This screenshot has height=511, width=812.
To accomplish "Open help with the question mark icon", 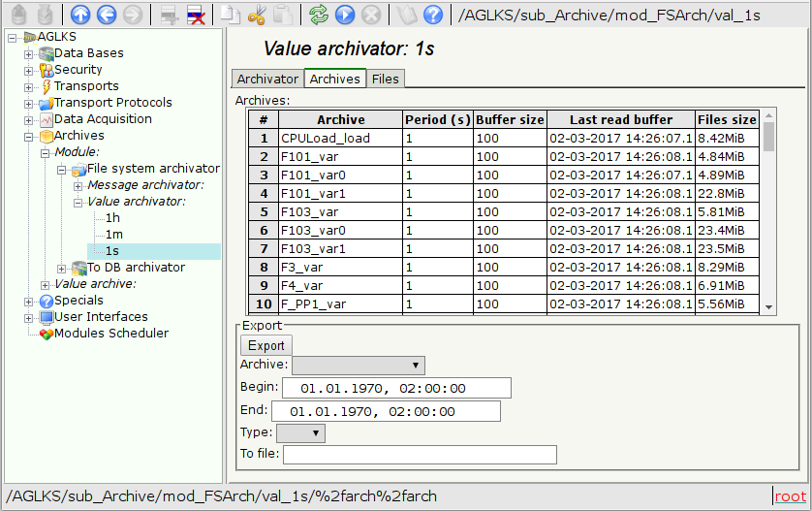I will (433, 15).
